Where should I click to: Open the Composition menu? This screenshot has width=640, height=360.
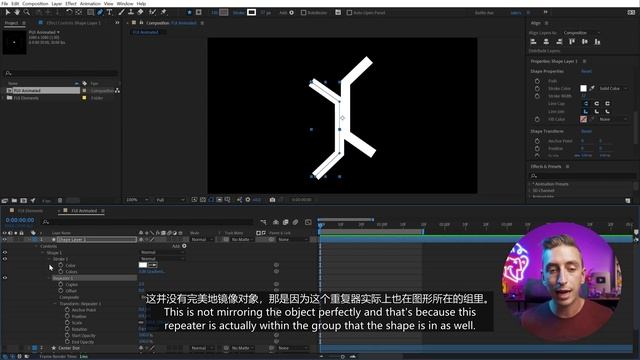pyautogui.click(x=35, y=3)
